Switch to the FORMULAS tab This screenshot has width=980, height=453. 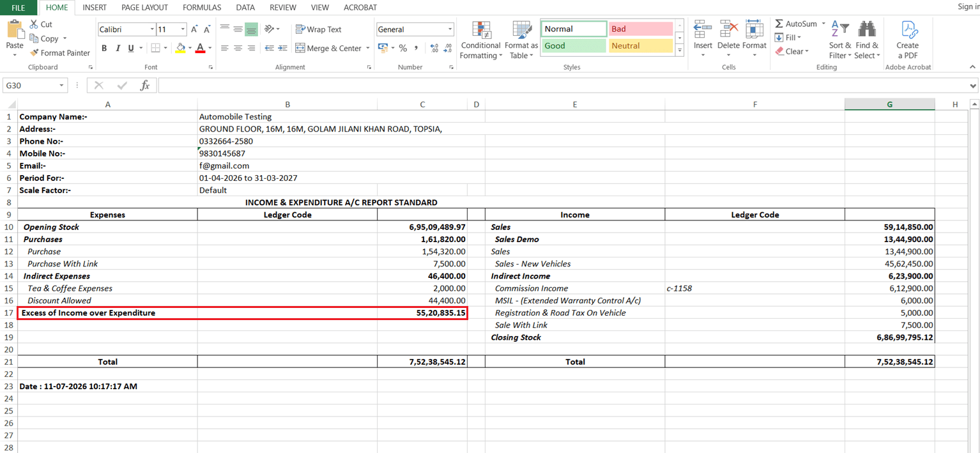pyautogui.click(x=202, y=8)
